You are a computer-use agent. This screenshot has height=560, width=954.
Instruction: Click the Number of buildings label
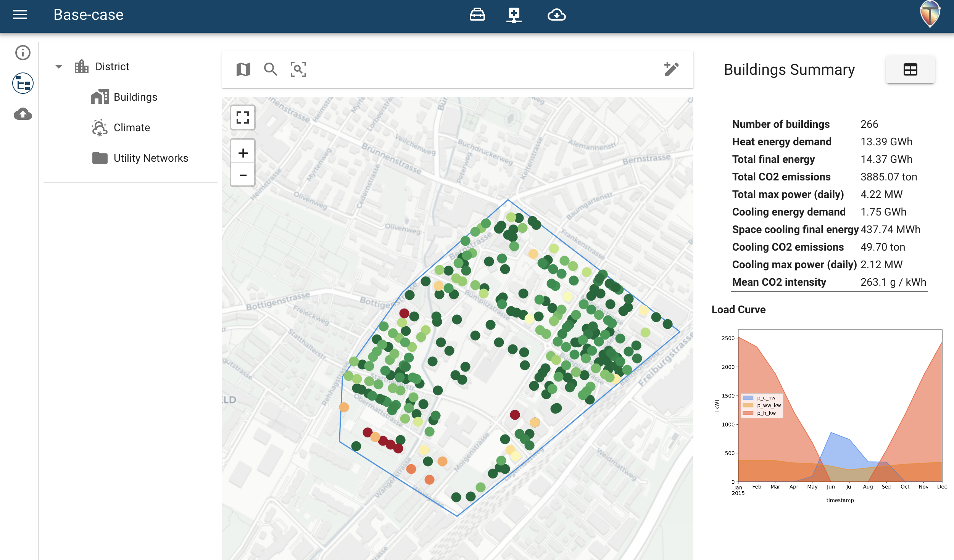[x=781, y=124]
